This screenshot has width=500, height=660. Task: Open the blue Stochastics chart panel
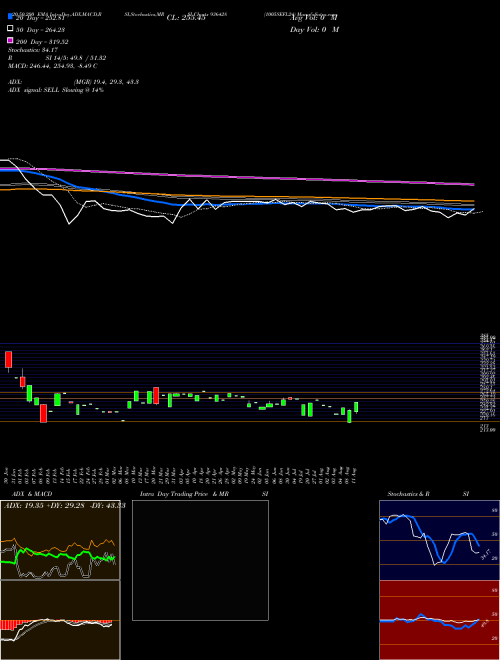439,540
